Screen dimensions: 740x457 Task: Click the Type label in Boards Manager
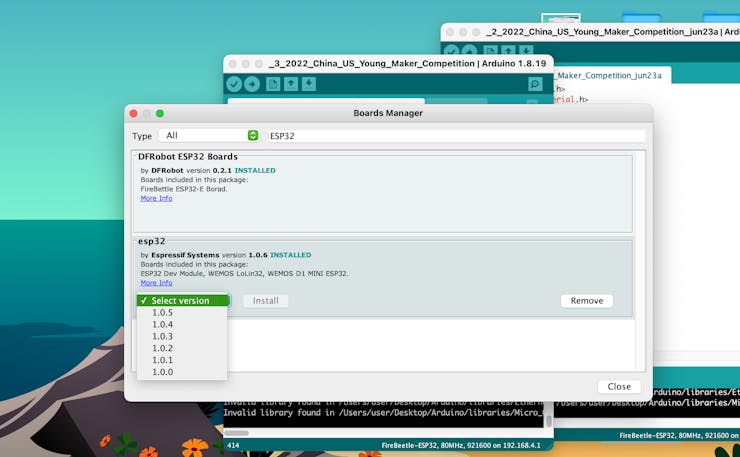click(x=142, y=136)
